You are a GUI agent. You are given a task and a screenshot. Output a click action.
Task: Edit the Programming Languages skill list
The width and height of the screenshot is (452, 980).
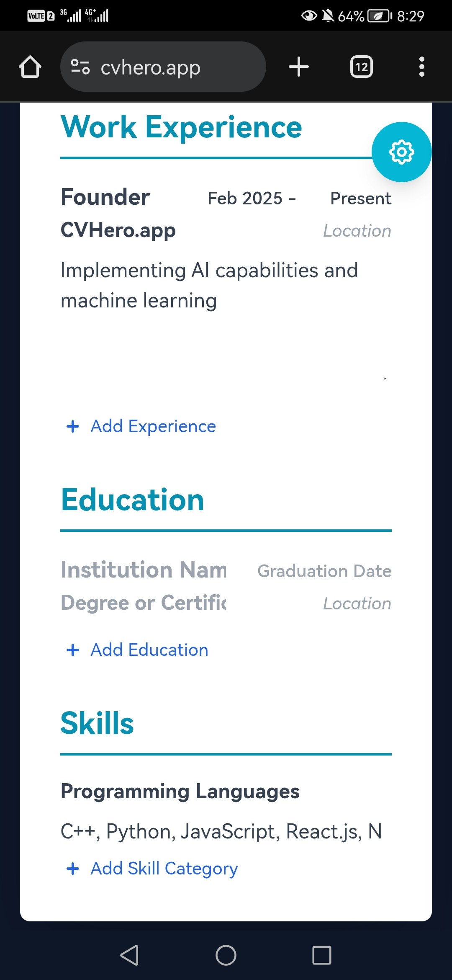(221, 831)
